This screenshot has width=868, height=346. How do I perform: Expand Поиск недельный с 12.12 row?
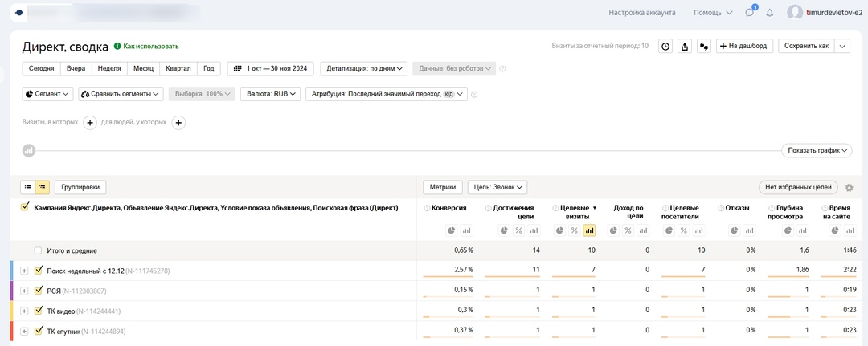click(x=24, y=271)
